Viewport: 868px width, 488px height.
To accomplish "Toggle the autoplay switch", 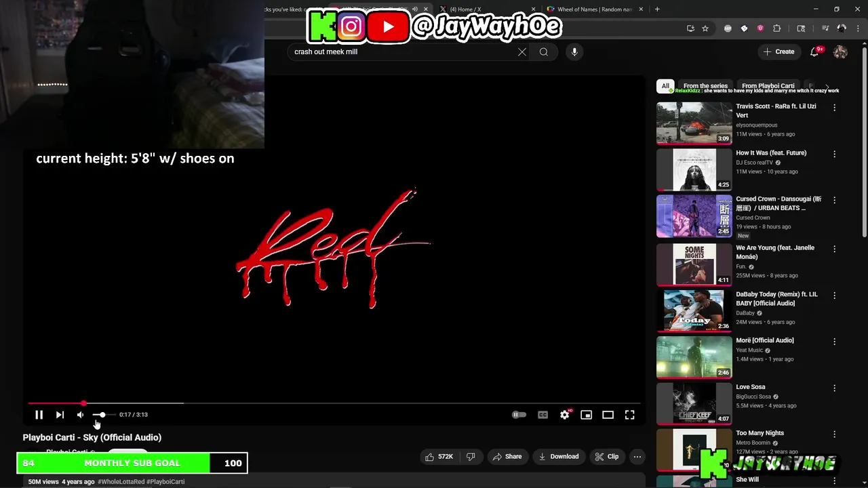I will click(x=519, y=415).
